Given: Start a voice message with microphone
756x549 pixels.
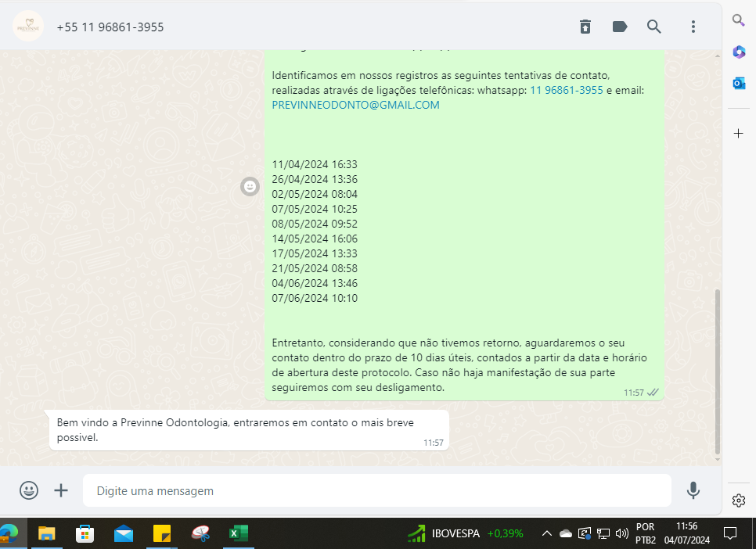Looking at the screenshot, I should (693, 490).
